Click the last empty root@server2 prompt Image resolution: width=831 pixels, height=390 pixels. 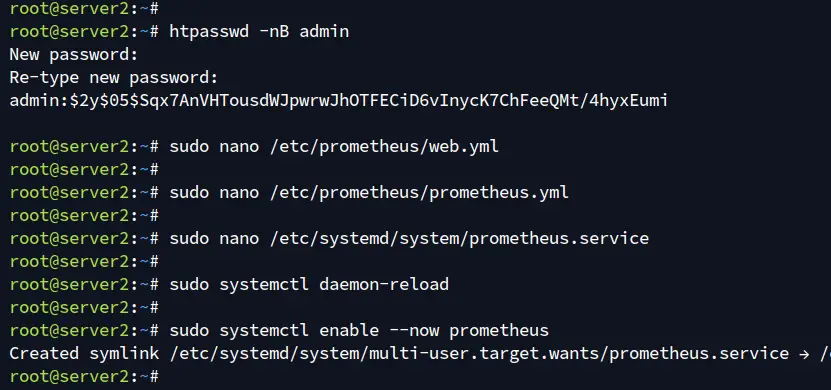point(84,376)
